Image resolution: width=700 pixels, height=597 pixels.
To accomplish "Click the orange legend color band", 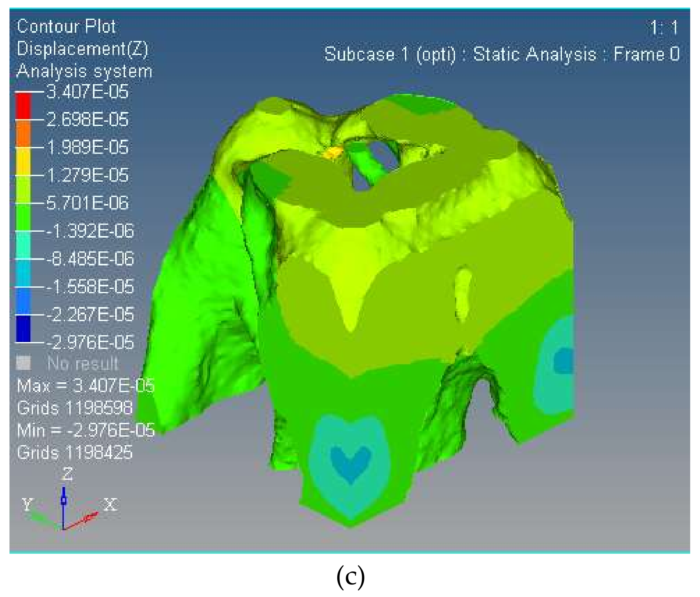I will (23, 134).
